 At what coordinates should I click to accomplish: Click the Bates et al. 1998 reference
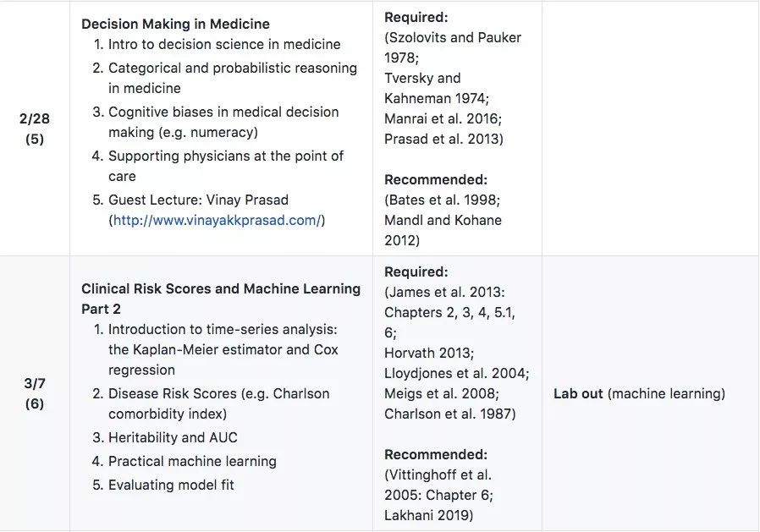click(442, 200)
